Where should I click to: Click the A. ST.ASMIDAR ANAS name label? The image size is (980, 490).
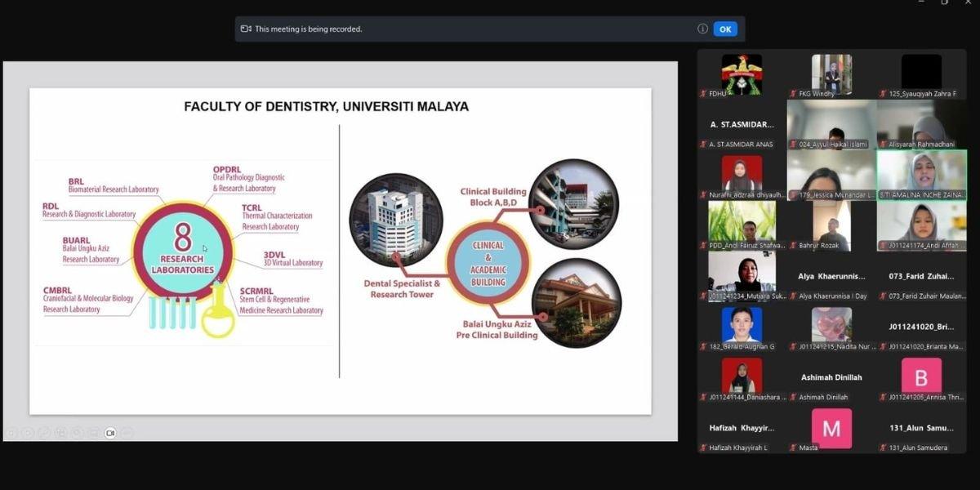[742, 145]
